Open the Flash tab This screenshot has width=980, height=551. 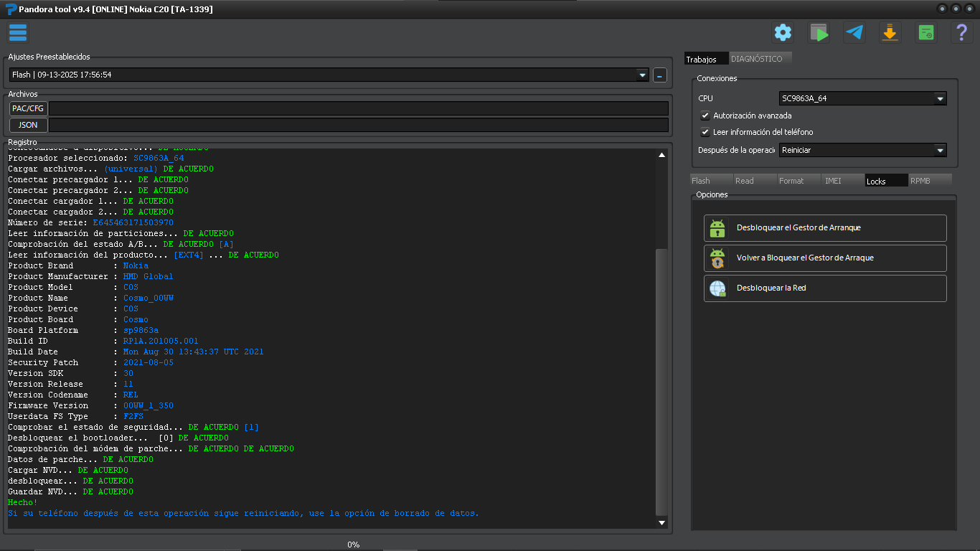(712, 181)
